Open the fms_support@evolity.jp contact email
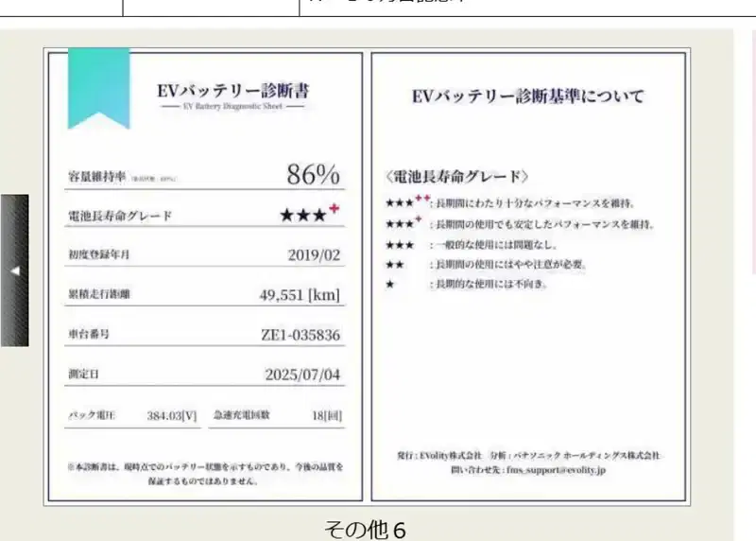The image size is (756, 541). (x=556, y=469)
